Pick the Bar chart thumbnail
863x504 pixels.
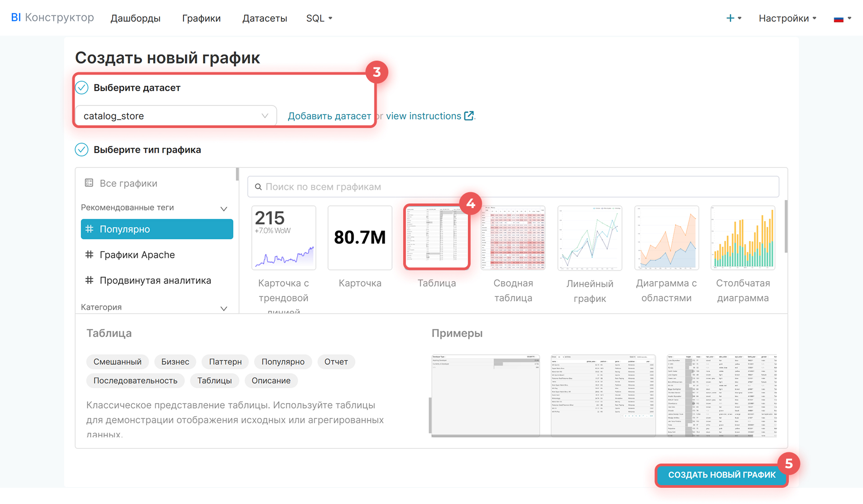[x=743, y=238]
